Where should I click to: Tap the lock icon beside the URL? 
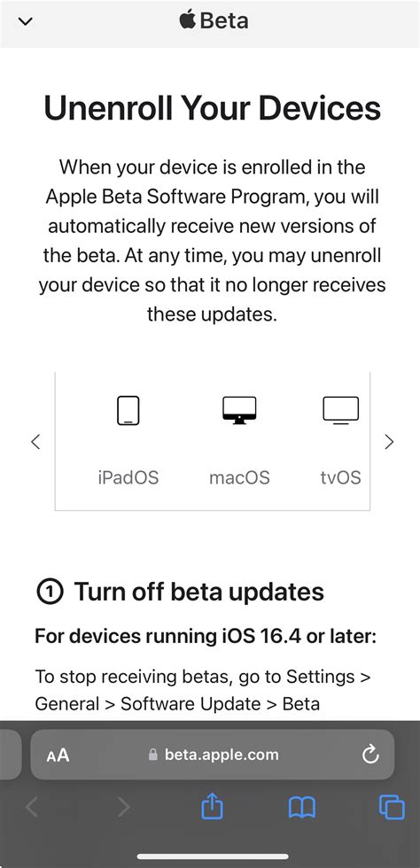click(x=153, y=755)
